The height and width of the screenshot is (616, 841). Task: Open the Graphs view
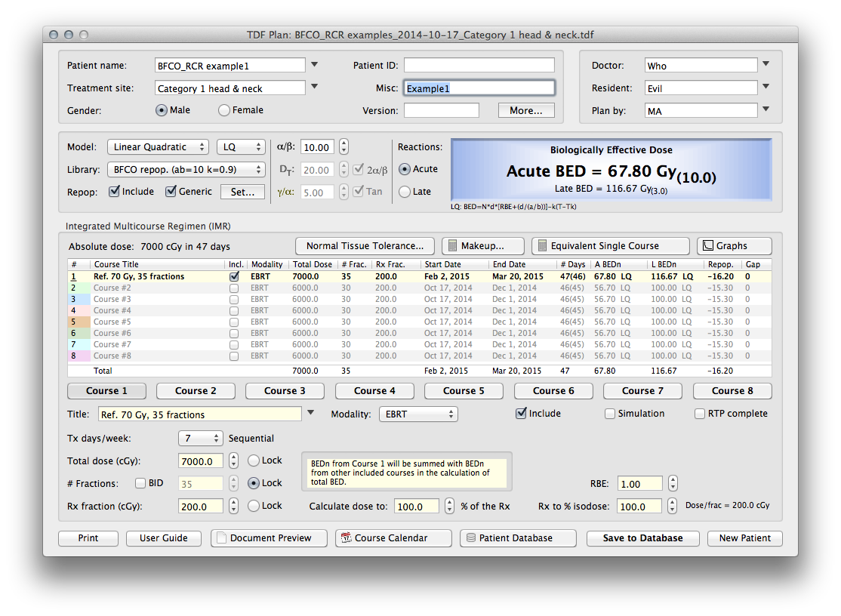tap(734, 246)
